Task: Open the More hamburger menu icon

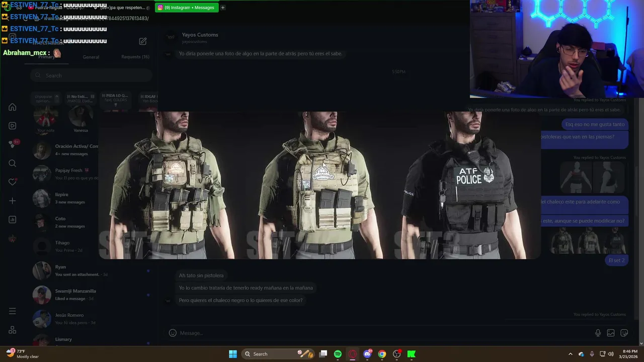Action: [13, 311]
